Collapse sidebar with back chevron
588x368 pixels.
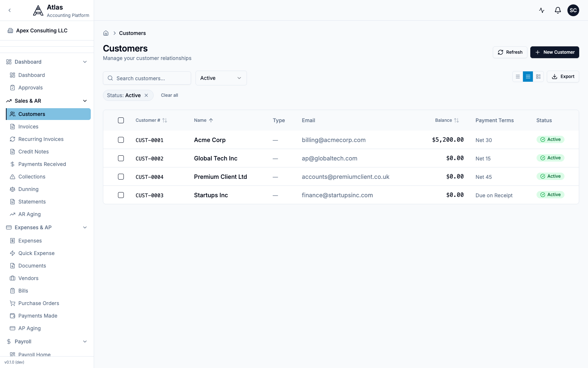(10, 10)
